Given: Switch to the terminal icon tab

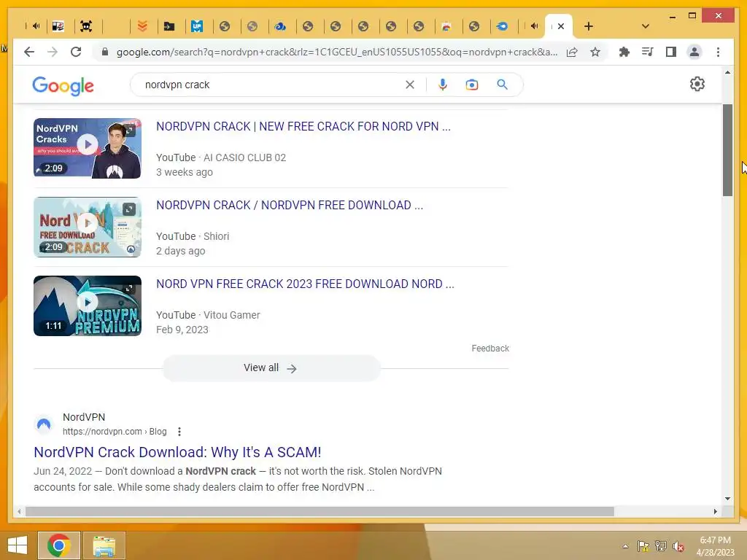Looking at the screenshot, I should [169, 26].
